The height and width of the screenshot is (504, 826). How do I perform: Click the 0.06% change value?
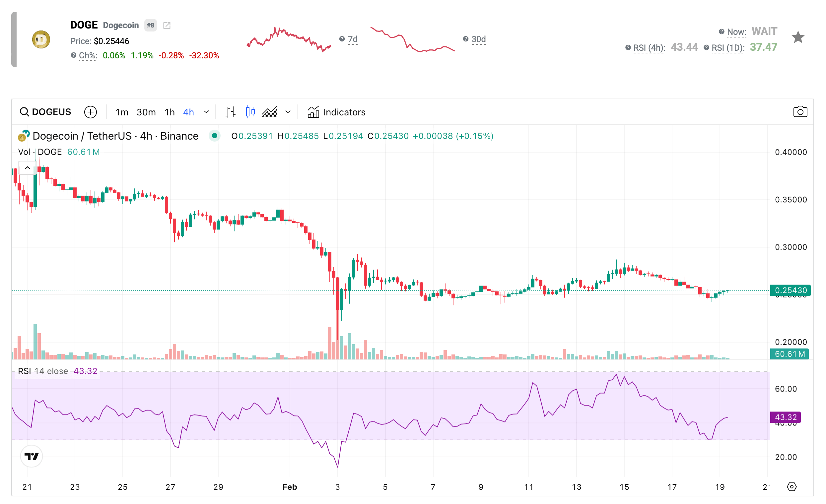tap(114, 56)
